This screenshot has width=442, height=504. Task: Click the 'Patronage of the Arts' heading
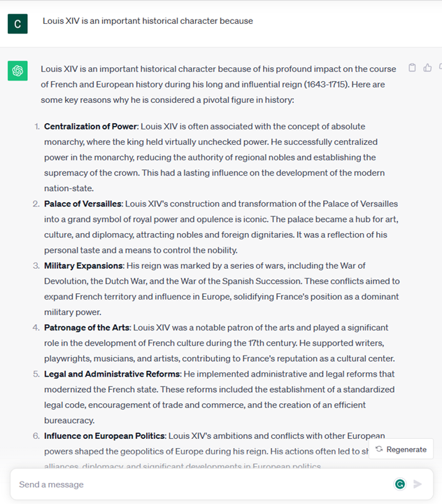tap(87, 328)
